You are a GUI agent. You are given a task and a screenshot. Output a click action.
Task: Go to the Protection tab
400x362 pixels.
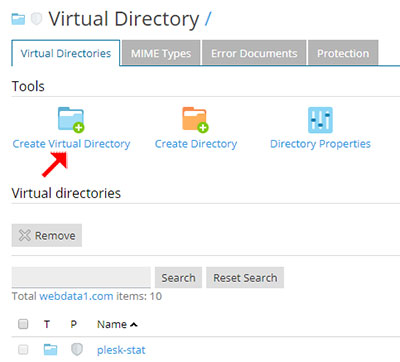click(x=343, y=53)
